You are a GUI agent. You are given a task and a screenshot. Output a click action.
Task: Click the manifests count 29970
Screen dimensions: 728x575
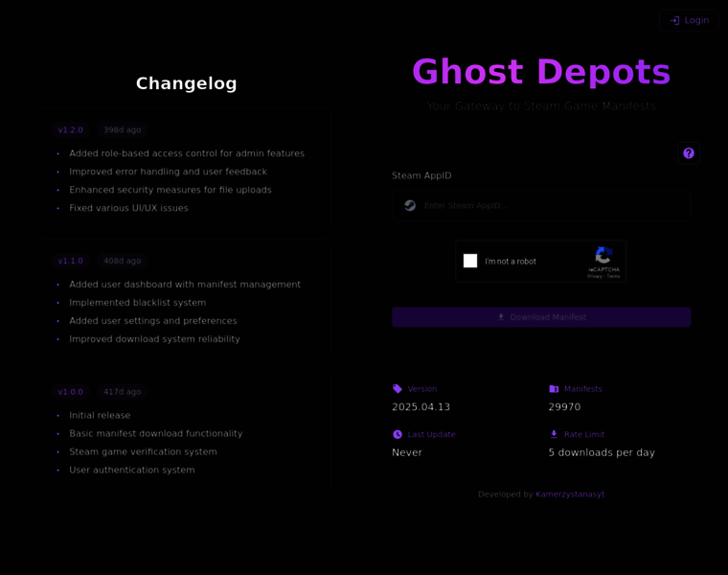click(x=564, y=407)
